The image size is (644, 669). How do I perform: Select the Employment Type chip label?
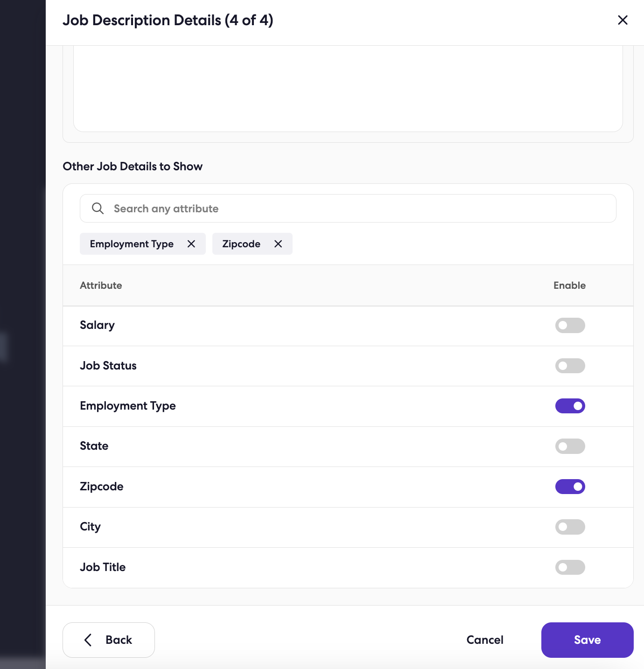point(132,244)
